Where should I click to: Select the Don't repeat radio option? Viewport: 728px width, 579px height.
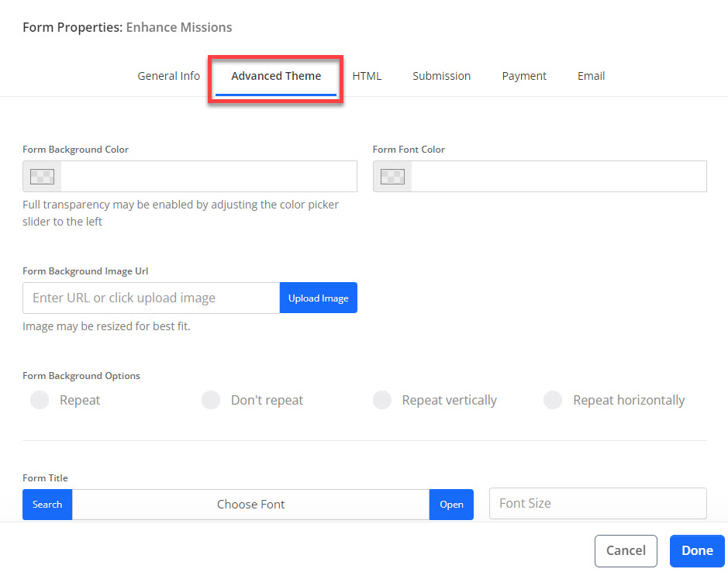(x=211, y=400)
